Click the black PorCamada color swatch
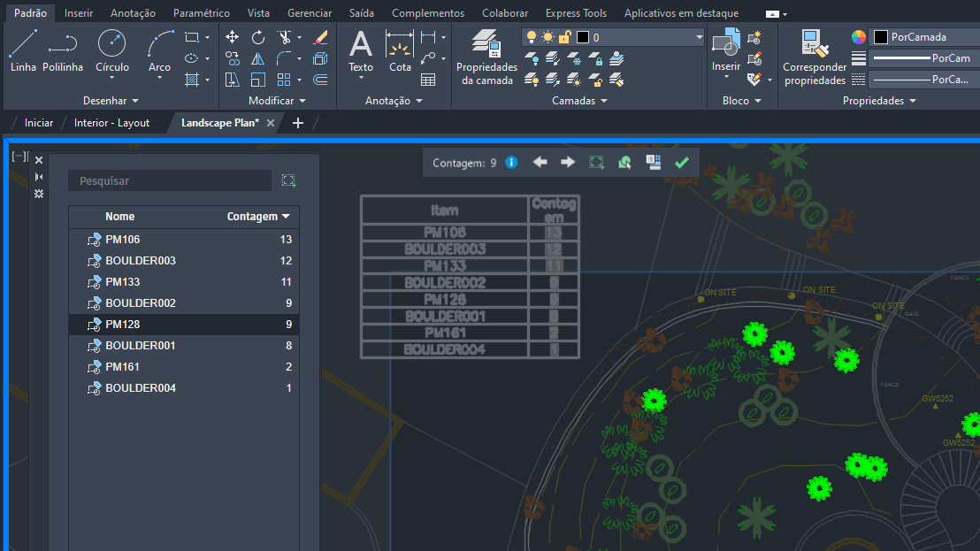Screen dimensions: 980x551 click(x=881, y=37)
